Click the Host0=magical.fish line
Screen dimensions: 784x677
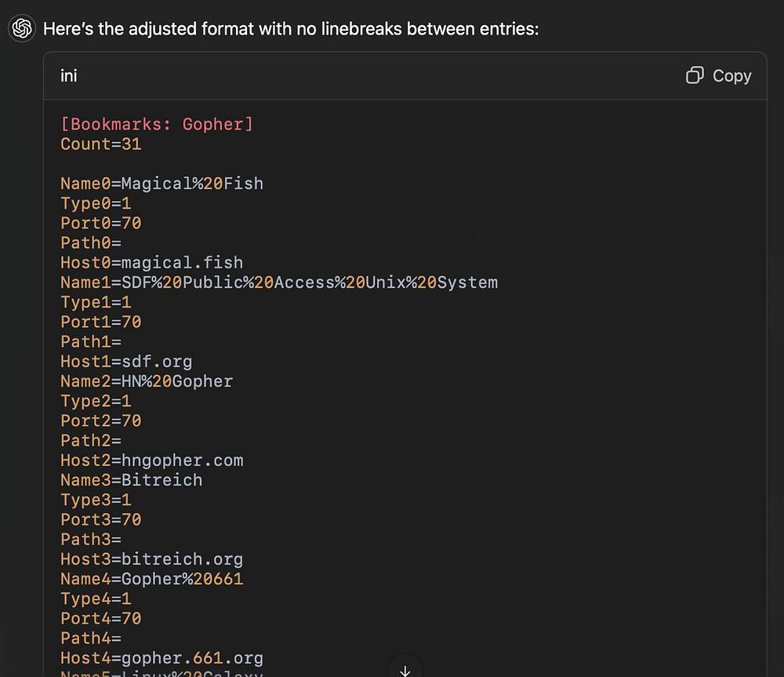[x=152, y=263]
